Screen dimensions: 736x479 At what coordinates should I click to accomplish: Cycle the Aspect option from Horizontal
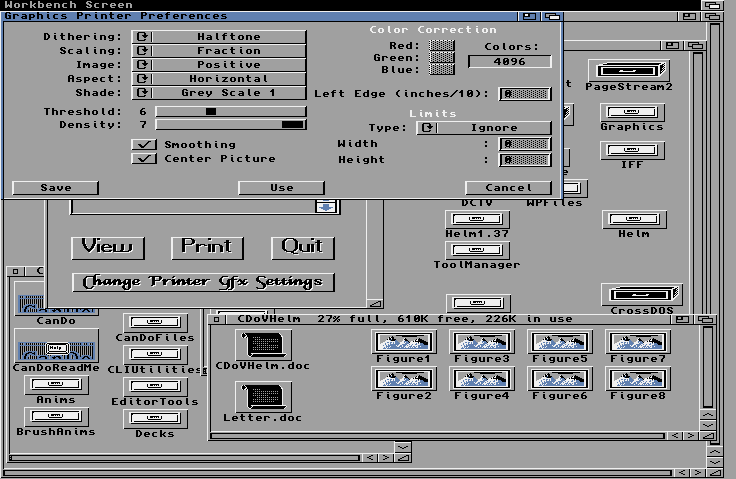click(x=219, y=79)
